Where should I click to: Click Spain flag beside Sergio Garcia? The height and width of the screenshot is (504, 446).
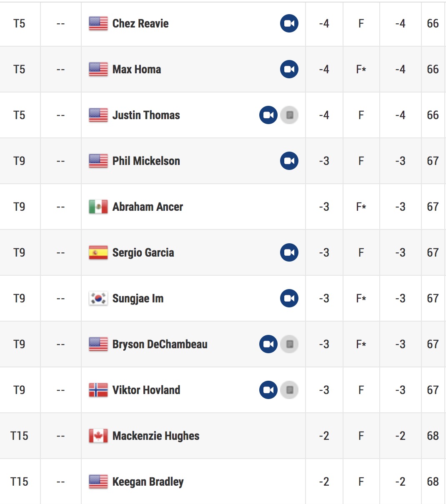click(98, 252)
